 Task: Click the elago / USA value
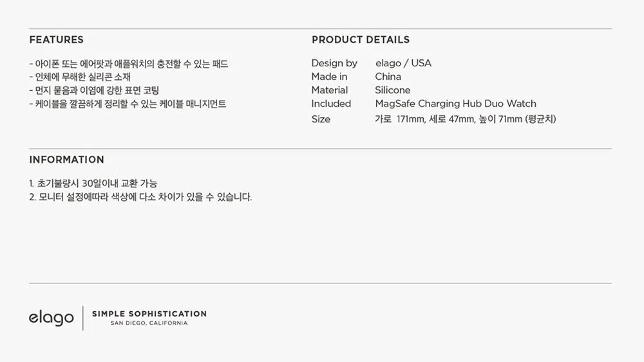(403, 63)
